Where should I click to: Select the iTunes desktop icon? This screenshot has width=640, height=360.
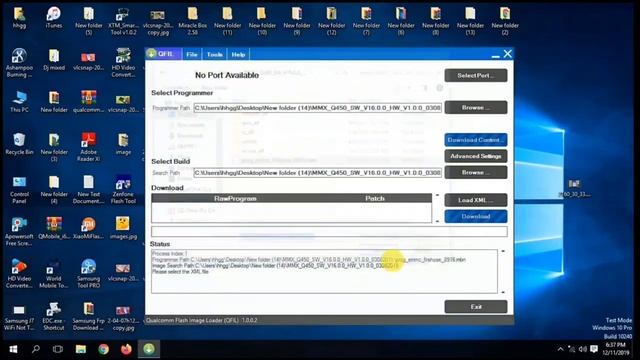pyautogui.click(x=54, y=18)
